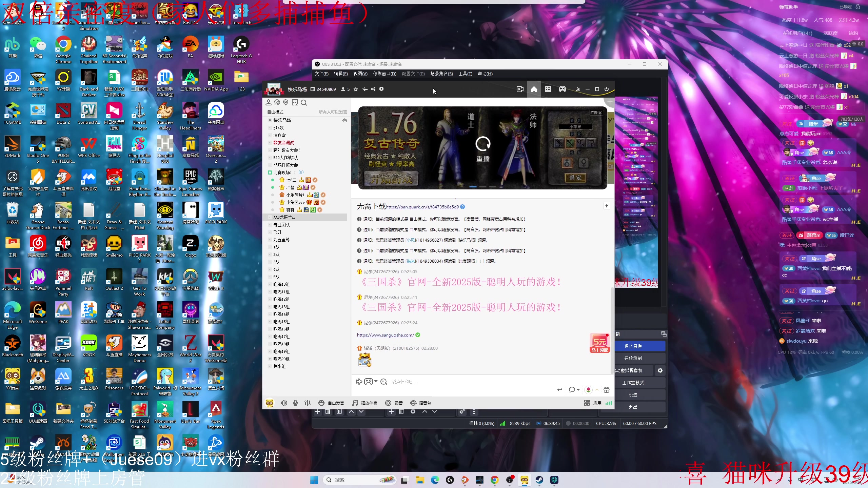Search the channel with magnifier icon
This screenshot has width=868, height=488.
(x=304, y=102)
